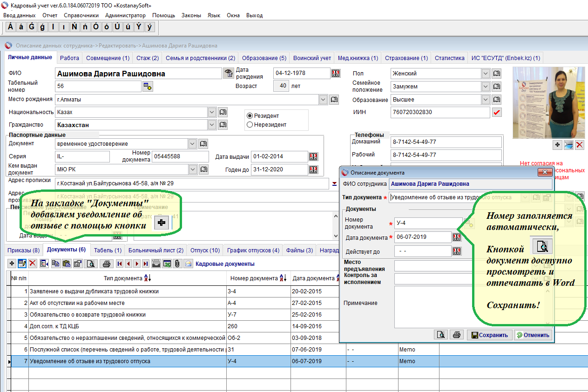588x392 pixels.
Task: Click the paperclip attachment icon
Action: point(177,264)
